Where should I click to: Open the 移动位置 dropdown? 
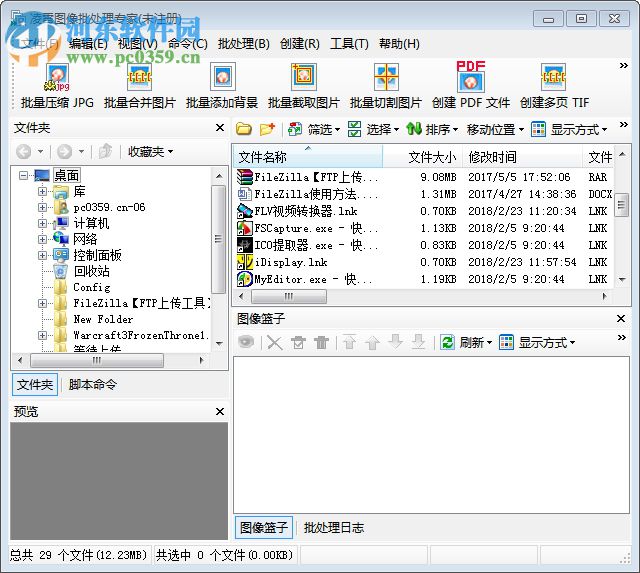point(496,129)
